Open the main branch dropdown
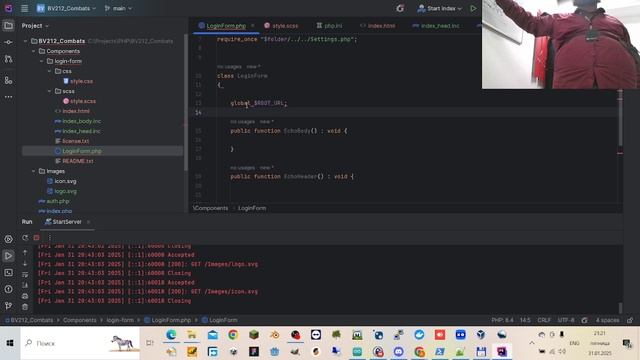This screenshot has height=360, width=640. [118, 8]
